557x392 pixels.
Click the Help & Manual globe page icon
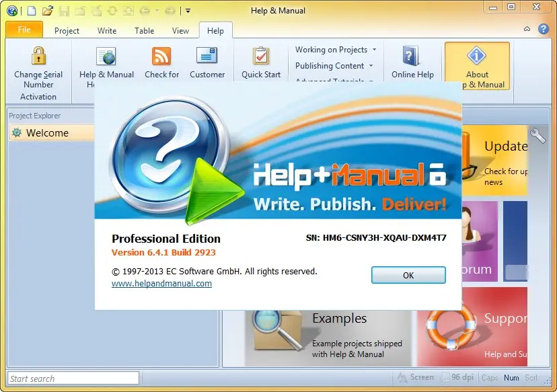[106, 56]
